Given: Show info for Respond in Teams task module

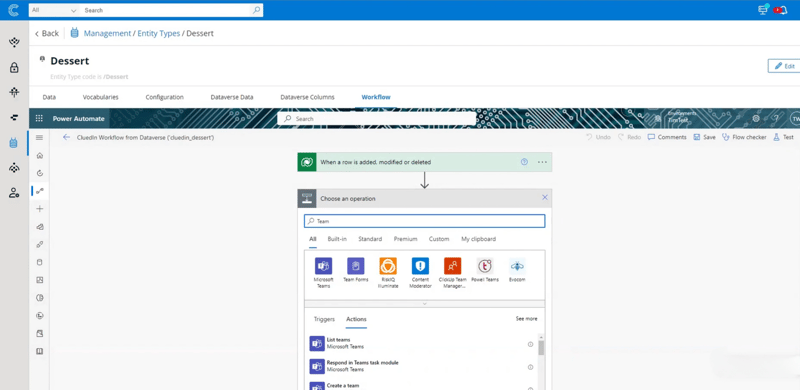Looking at the screenshot, I should [x=530, y=367].
